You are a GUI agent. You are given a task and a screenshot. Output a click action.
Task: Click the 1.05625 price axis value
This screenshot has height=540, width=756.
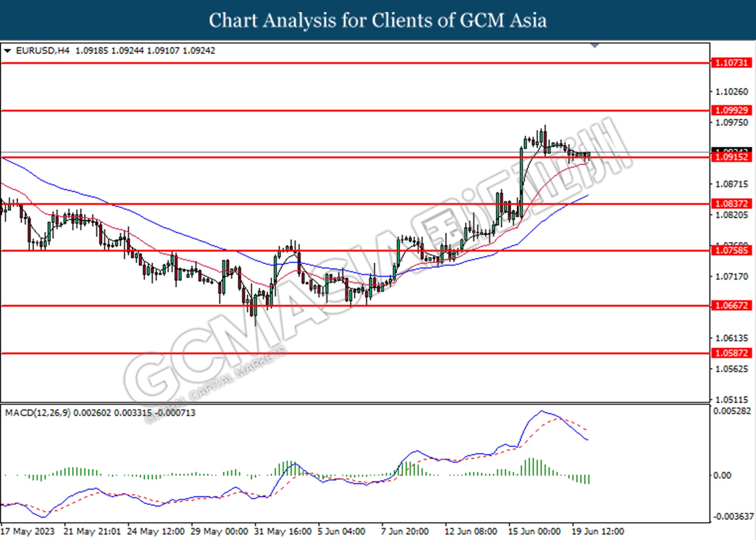[732, 369]
